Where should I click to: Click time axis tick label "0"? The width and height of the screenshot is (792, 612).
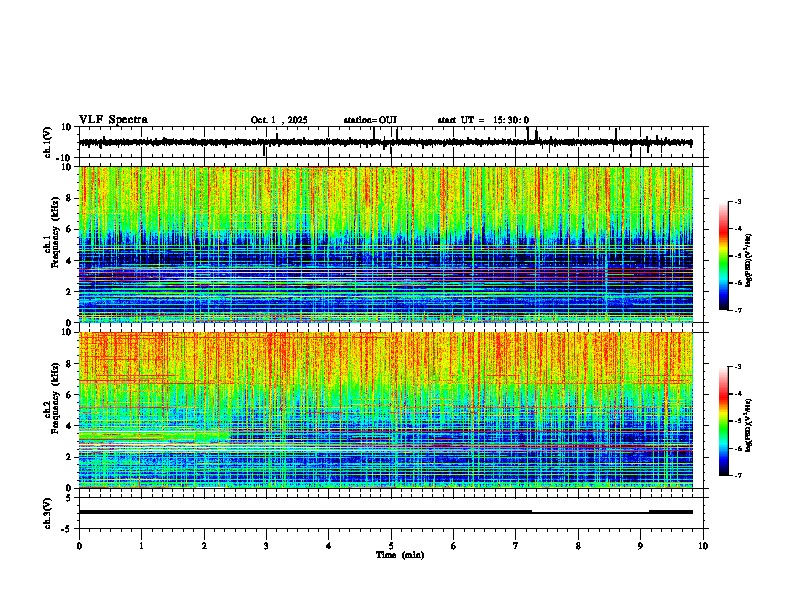79,546
